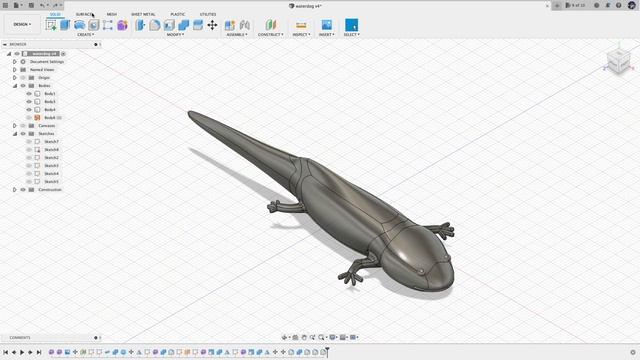Open the Inspect menu label

[x=301, y=35]
